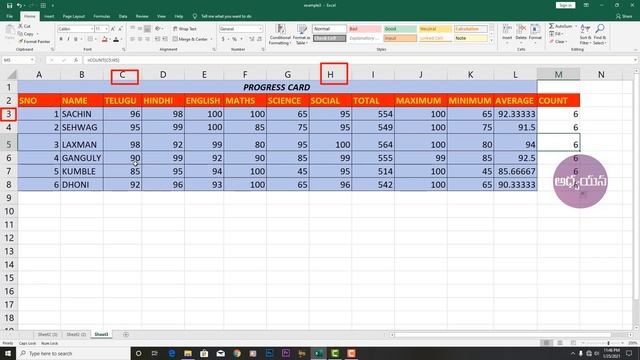Switch to the Data tab
Screen dimensions: 640x360
tap(123, 16)
